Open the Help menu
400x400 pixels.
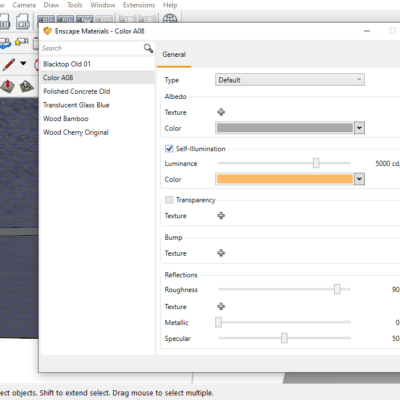click(170, 5)
